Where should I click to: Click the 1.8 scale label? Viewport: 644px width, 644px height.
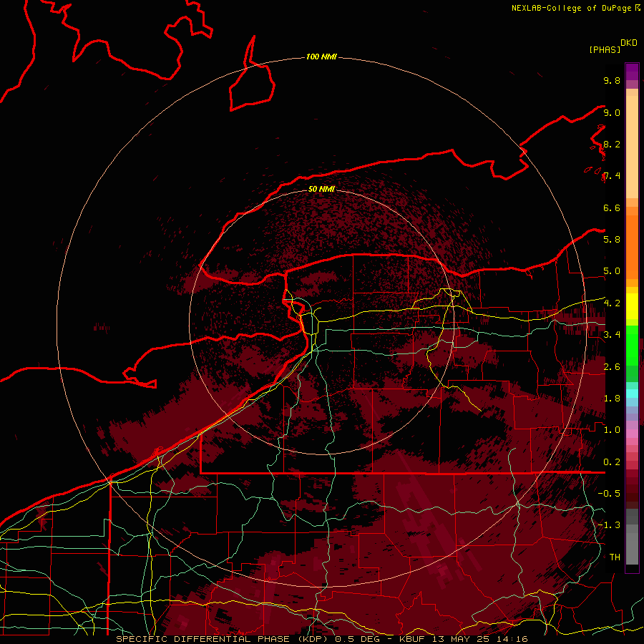coord(612,398)
